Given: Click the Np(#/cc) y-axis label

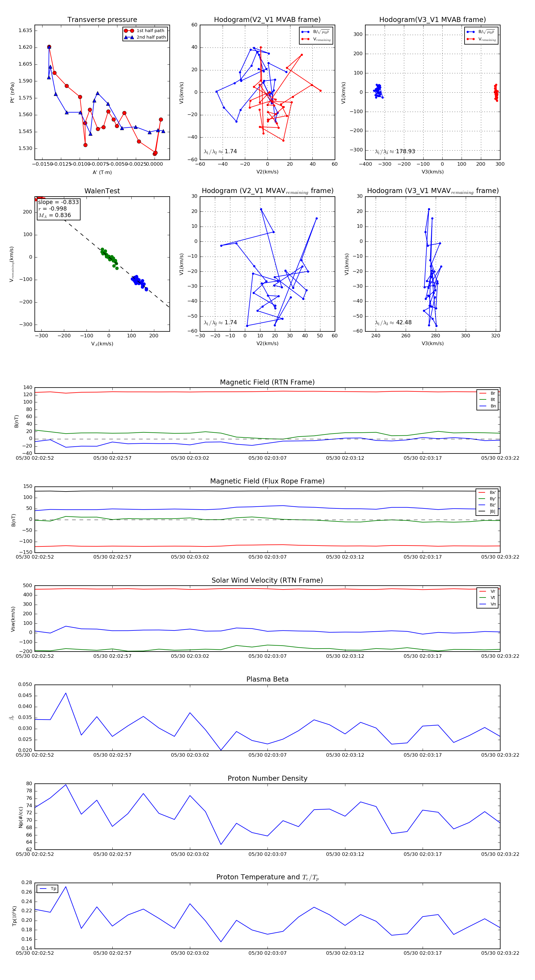Looking at the screenshot, I should pyautogui.click(x=21, y=817).
